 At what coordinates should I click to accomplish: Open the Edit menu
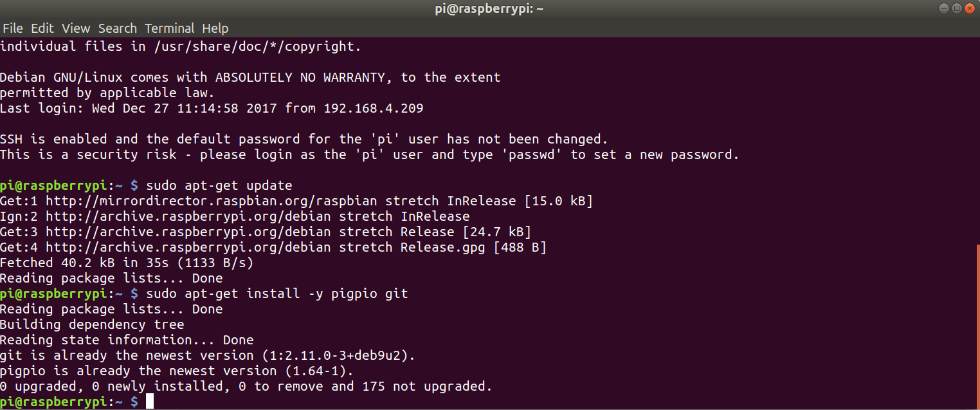click(x=42, y=28)
